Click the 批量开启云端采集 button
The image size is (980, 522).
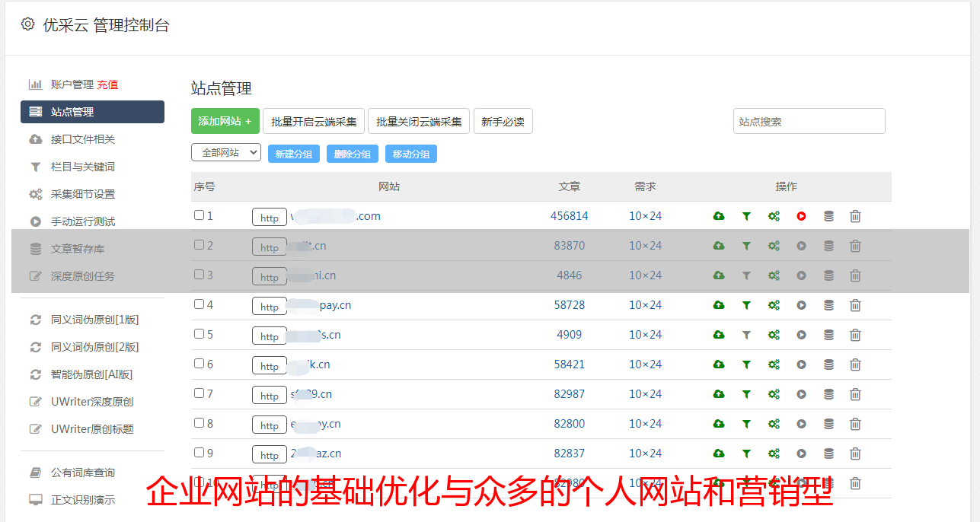coord(314,121)
